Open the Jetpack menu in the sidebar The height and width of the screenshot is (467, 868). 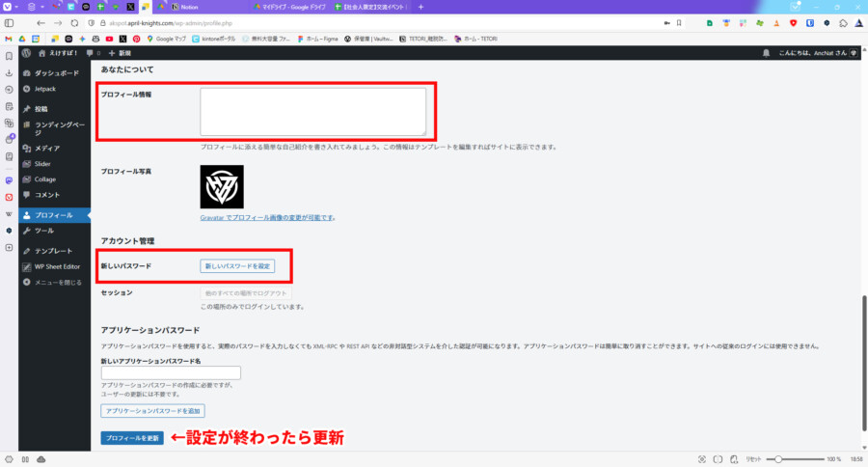44,89
